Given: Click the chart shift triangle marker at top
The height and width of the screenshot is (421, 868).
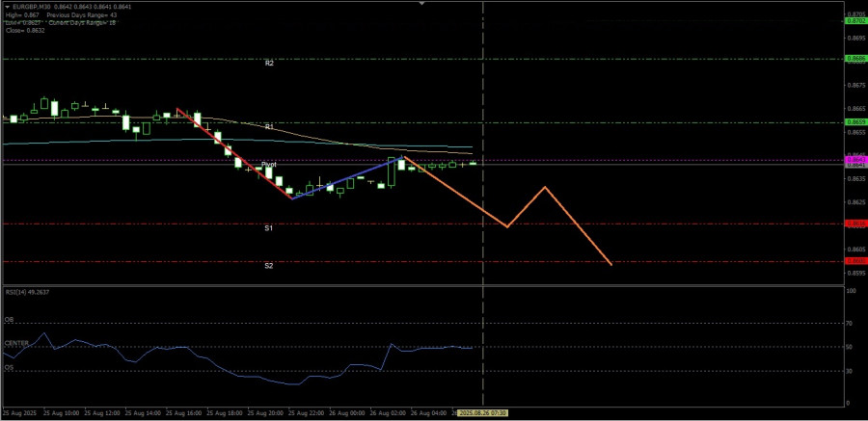Looking at the screenshot, I should click(x=422, y=3).
